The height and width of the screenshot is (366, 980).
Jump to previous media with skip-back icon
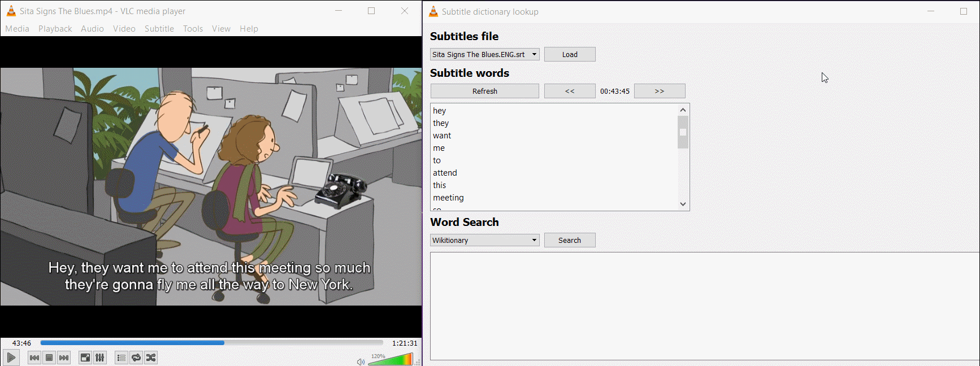click(34, 358)
